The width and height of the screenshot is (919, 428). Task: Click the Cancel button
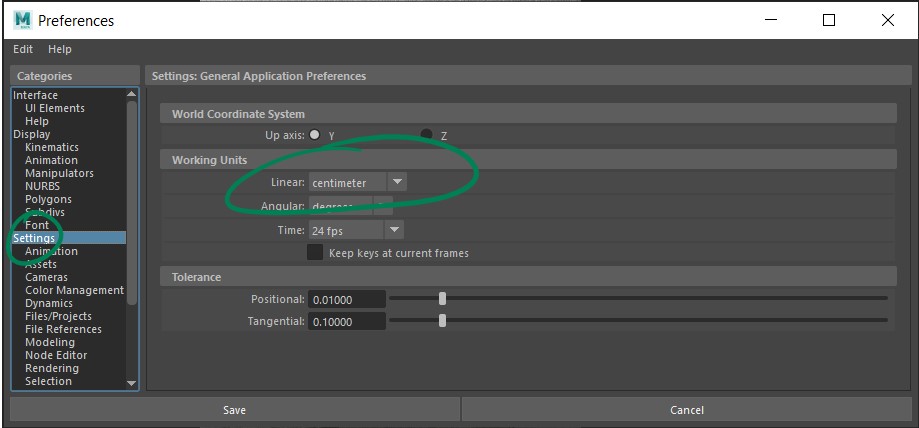pyautogui.click(x=686, y=410)
